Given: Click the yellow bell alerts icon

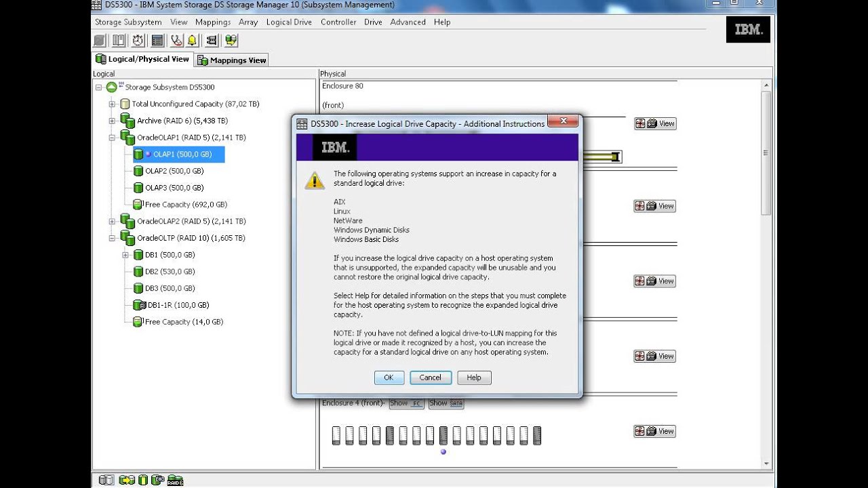Looking at the screenshot, I should coord(192,41).
